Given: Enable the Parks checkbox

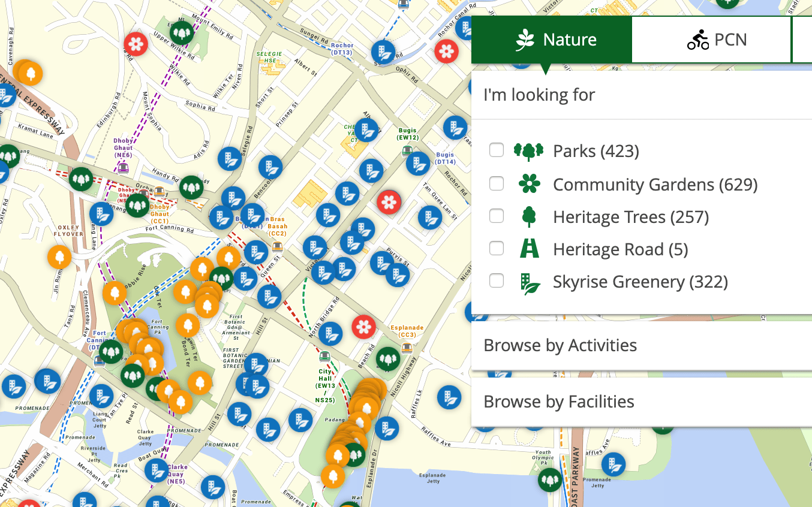Looking at the screenshot, I should pyautogui.click(x=496, y=150).
